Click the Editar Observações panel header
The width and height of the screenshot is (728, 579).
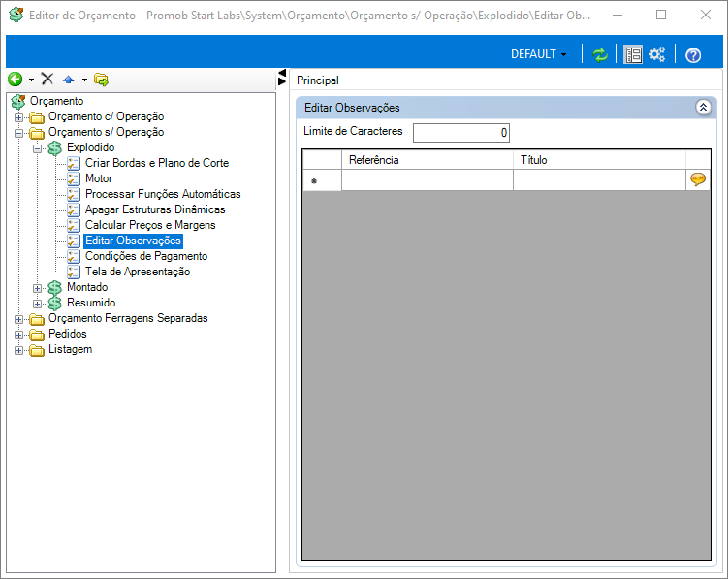(506, 108)
